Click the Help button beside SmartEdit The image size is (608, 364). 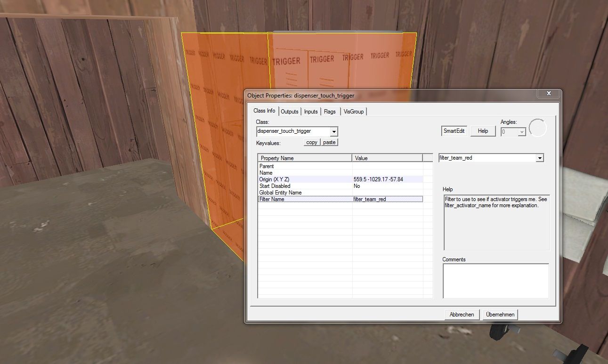[483, 131]
